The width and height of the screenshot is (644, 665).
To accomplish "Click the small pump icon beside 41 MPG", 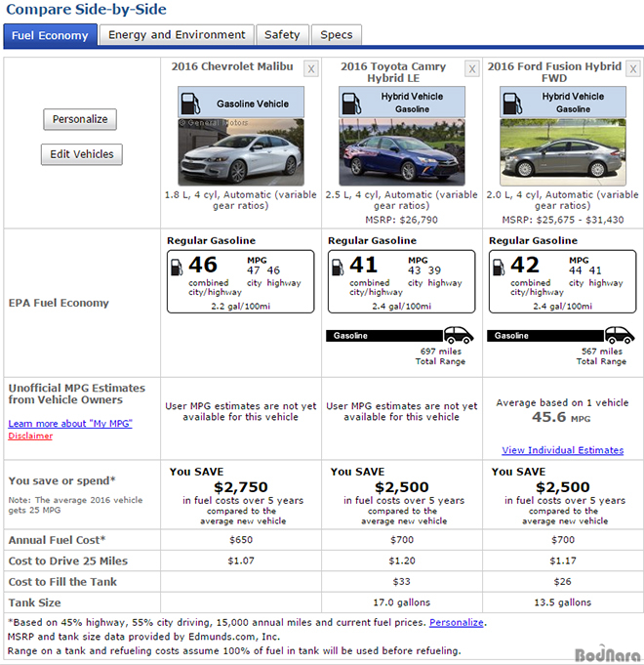I will 338,268.
